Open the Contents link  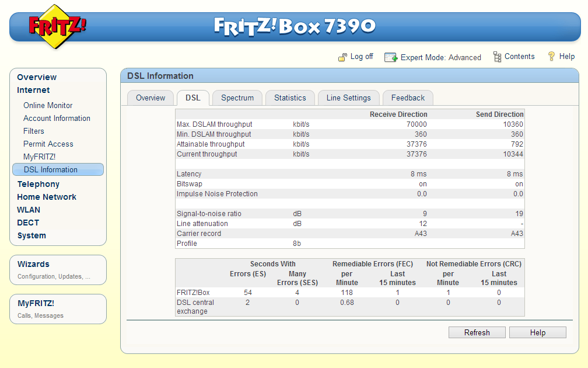[x=519, y=56]
